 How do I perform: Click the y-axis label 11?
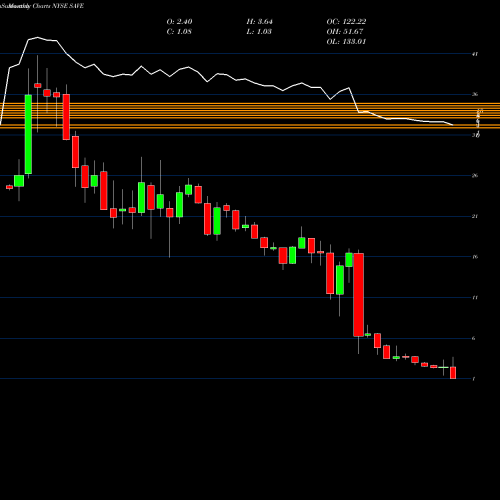coord(475,297)
